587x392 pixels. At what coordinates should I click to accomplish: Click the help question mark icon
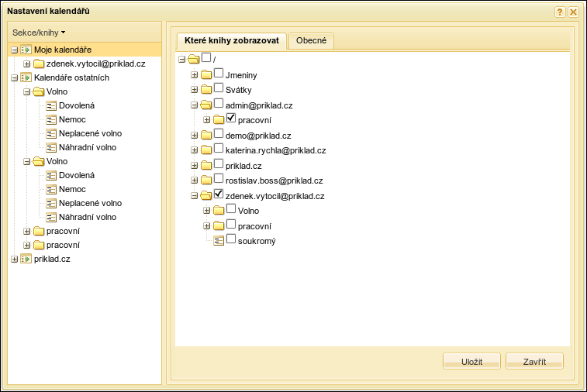[x=560, y=12]
